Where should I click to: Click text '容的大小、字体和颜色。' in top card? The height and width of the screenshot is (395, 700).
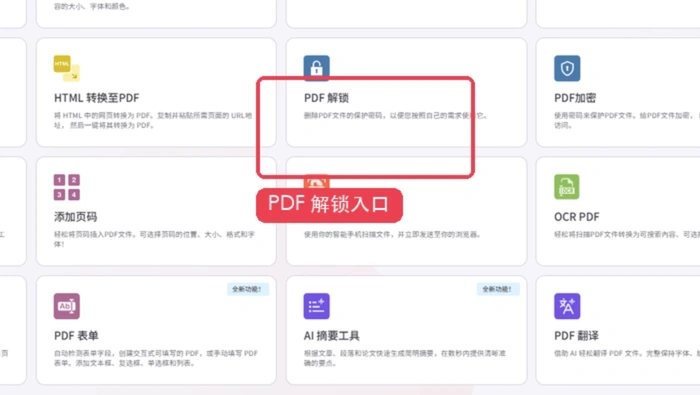92,7
